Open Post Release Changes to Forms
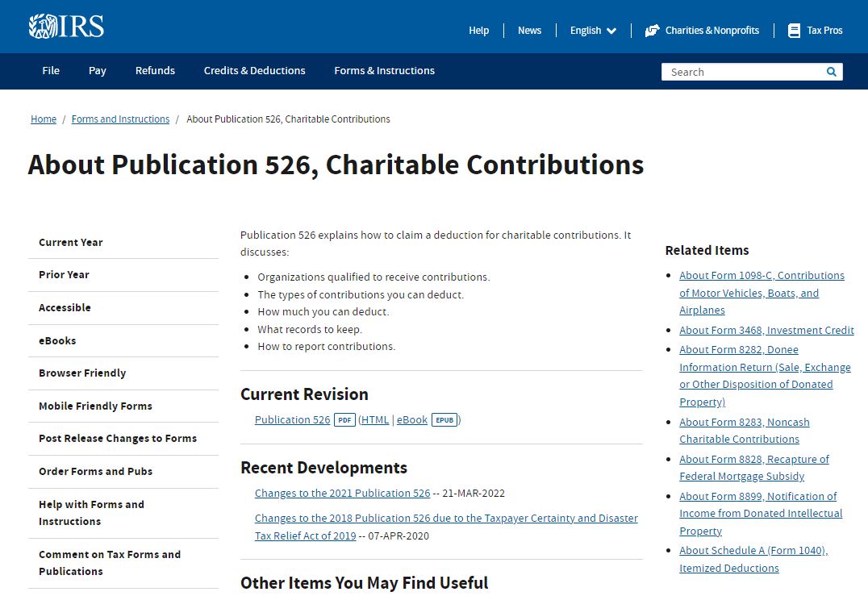The image size is (868, 596). (x=118, y=438)
